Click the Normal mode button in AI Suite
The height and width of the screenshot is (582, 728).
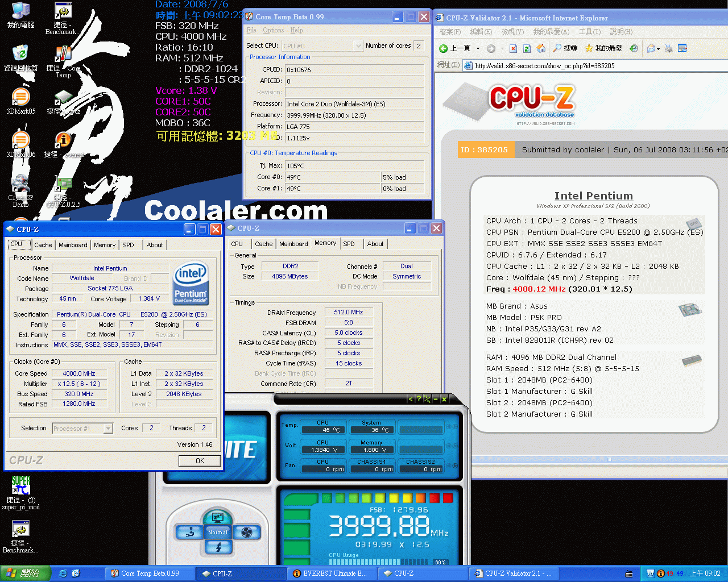click(217, 533)
